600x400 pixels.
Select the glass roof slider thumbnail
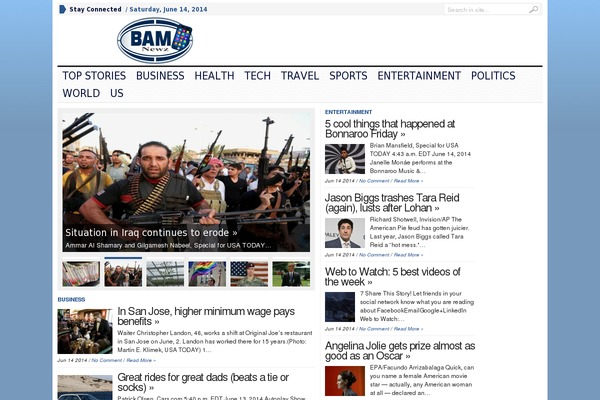coord(165,274)
